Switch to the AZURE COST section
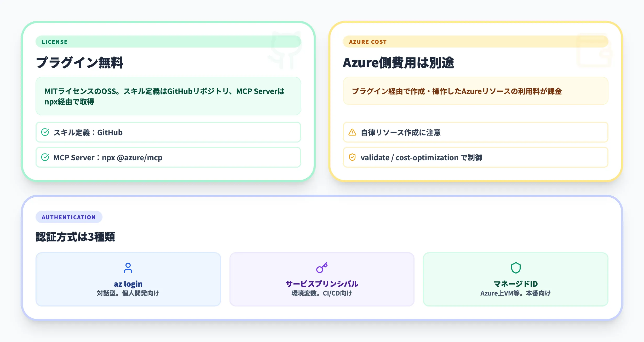 point(368,42)
